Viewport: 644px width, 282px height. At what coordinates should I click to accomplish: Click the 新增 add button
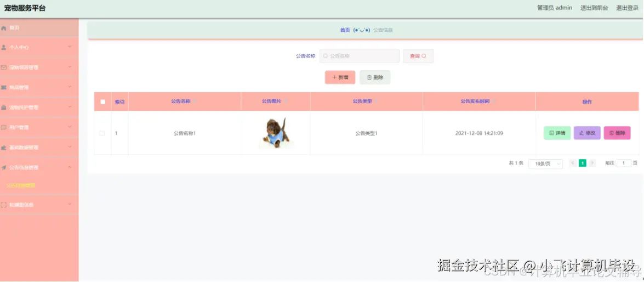[x=340, y=77]
